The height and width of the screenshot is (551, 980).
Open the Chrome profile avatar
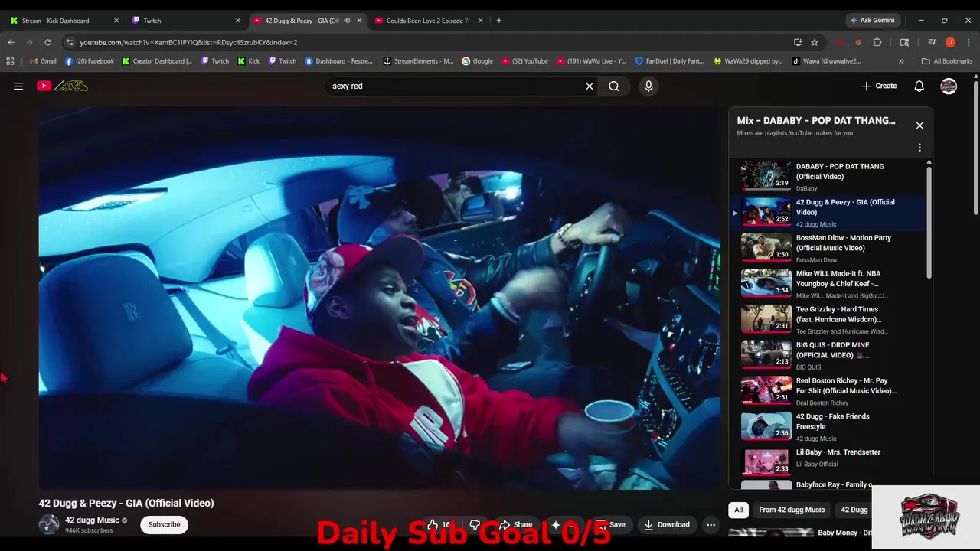tap(950, 42)
